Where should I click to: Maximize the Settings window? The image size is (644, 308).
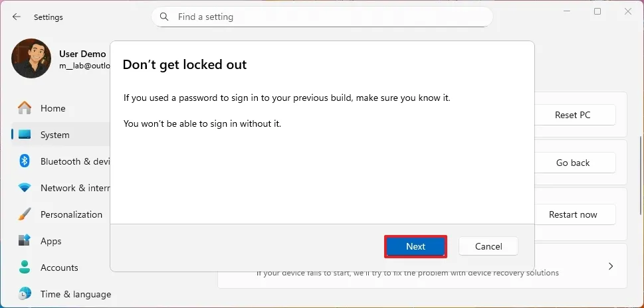[597, 11]
